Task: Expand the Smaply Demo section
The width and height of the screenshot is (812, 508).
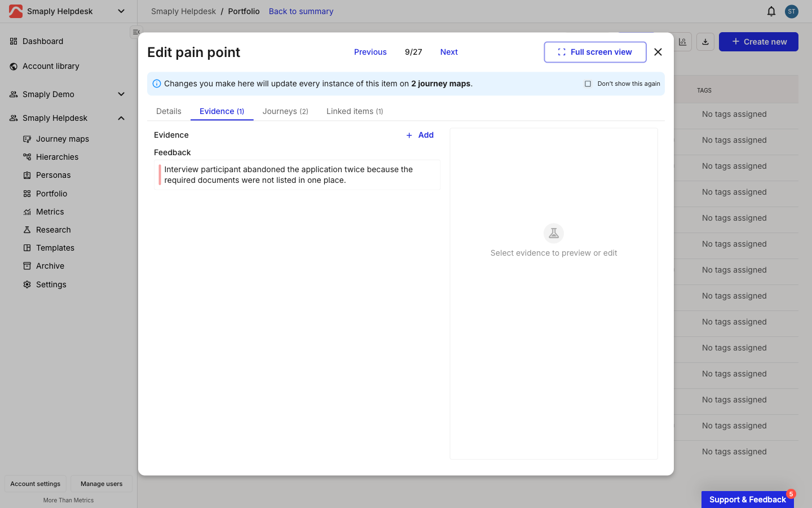Action: pos(121,94)
